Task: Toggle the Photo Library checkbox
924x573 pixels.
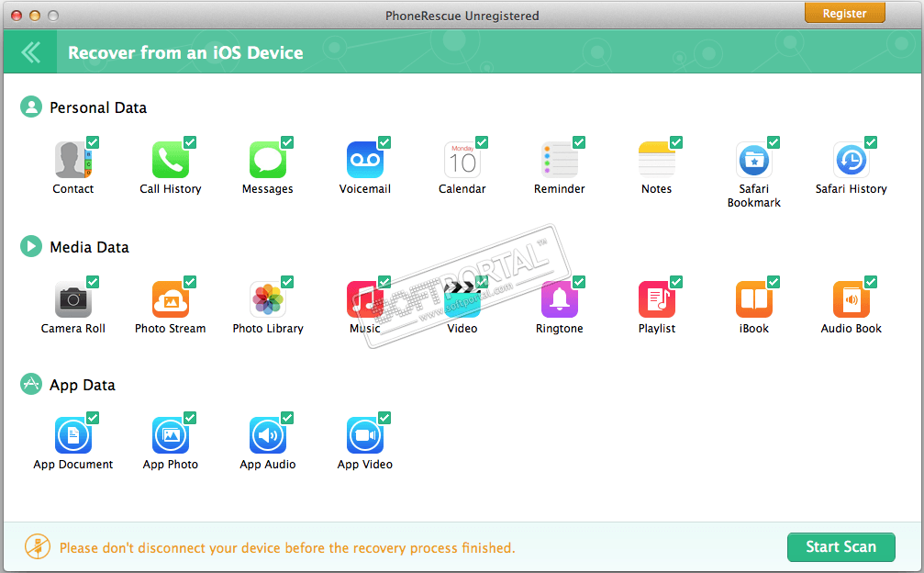Action: pos(287,282)
